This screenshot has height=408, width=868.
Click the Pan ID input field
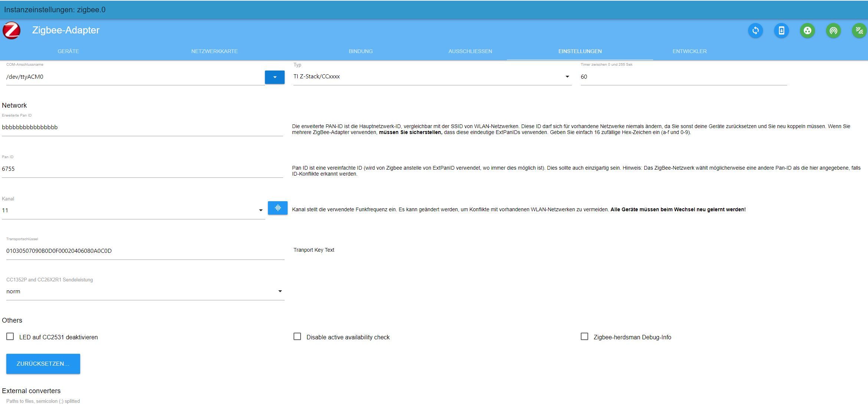coord(142,169)
